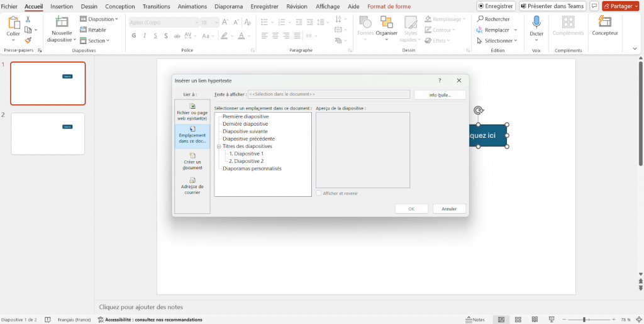Screen dimensions: 644x324
Task: Open the Disposition dropdown
Action: [x=99, y=19]
